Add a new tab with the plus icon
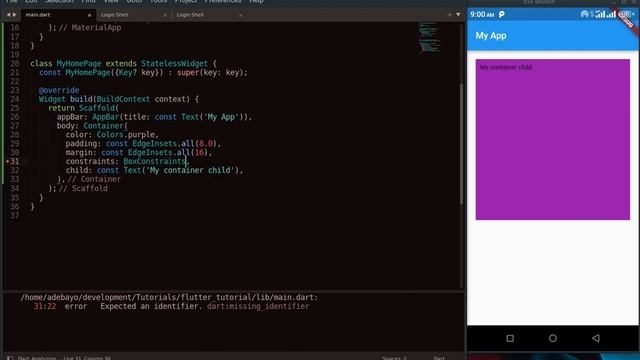 click(x=449, y=15)
